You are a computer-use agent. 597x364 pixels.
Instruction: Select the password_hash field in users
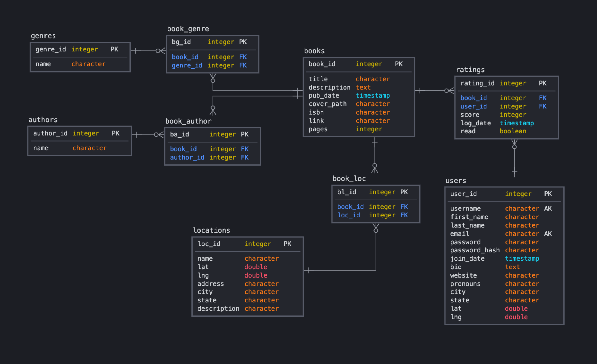tap(475, 250)
